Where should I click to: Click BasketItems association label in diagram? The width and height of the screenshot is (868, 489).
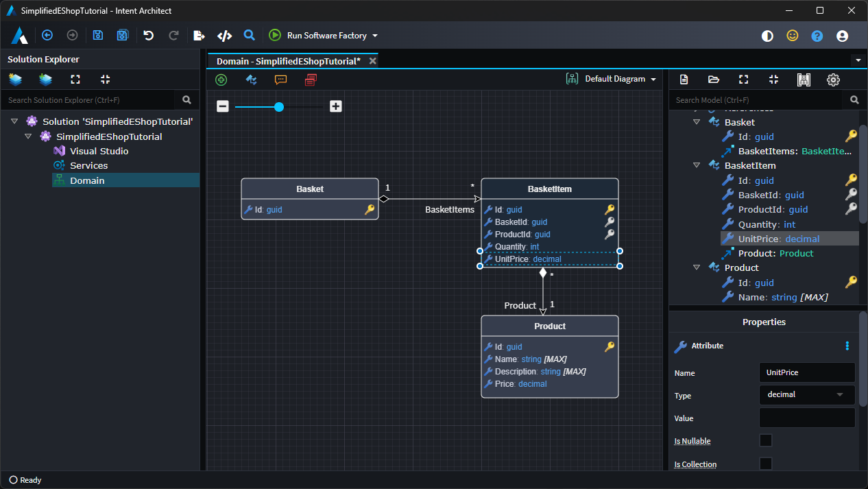click(450, 209)
